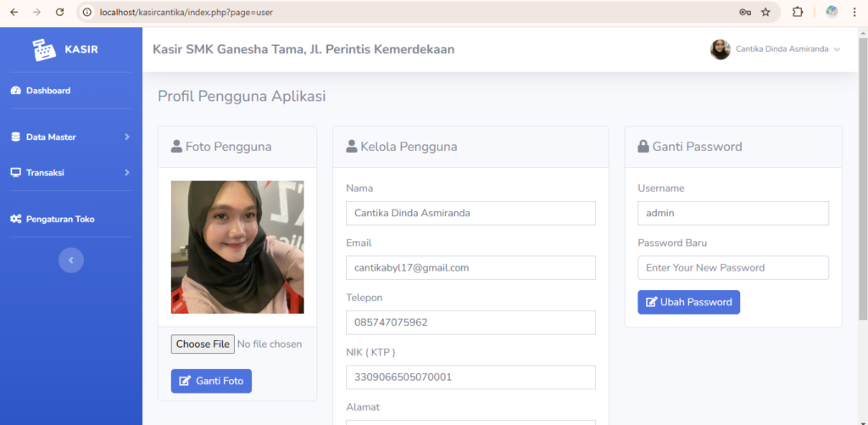Click the Dashboard speedometer icon
Image resolution: width=868 pixels, height=425 pixels.
[15, 90]
